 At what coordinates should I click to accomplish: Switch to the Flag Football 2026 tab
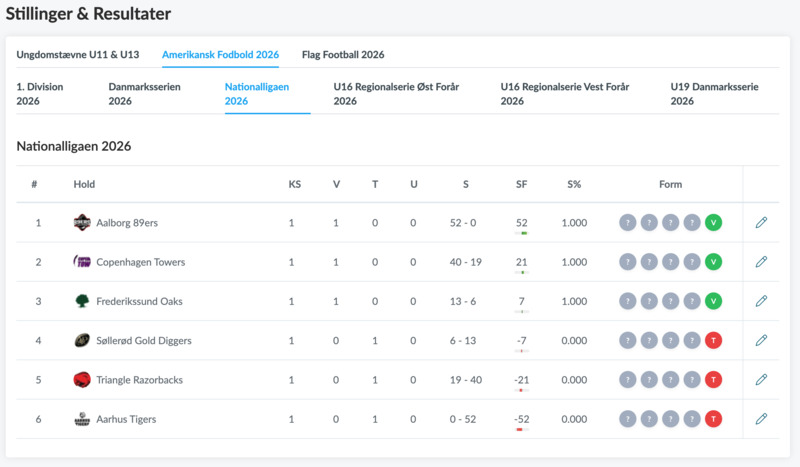coord(344,55)
